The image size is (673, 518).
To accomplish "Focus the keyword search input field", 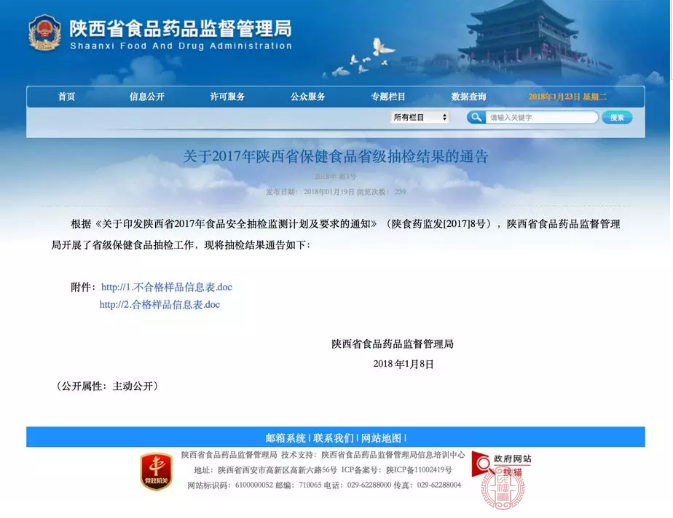I will [542, 117].
